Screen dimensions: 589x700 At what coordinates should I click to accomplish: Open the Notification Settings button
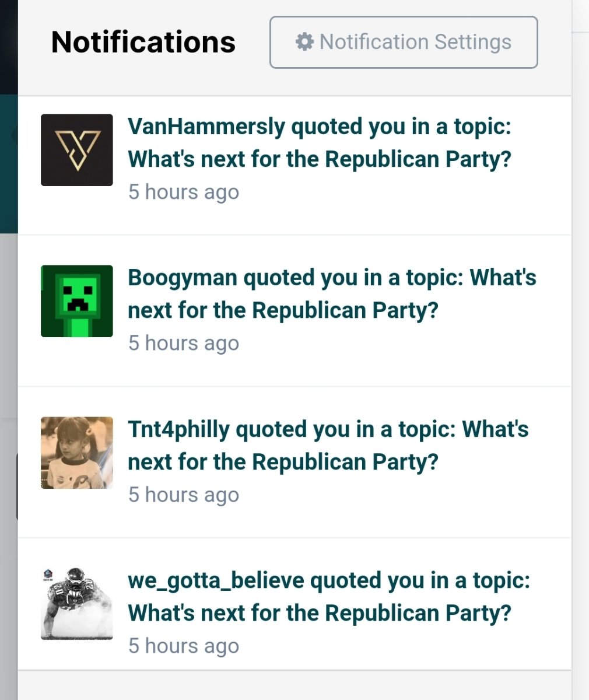403,42
